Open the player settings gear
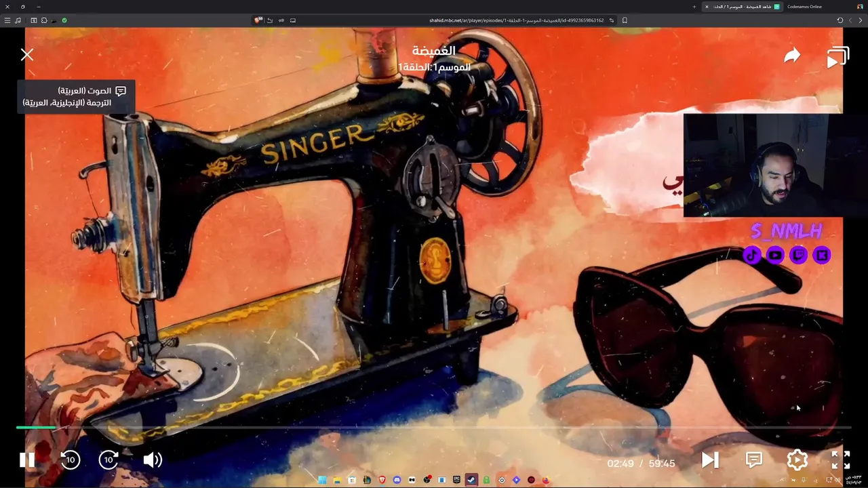 click(797, 460)
